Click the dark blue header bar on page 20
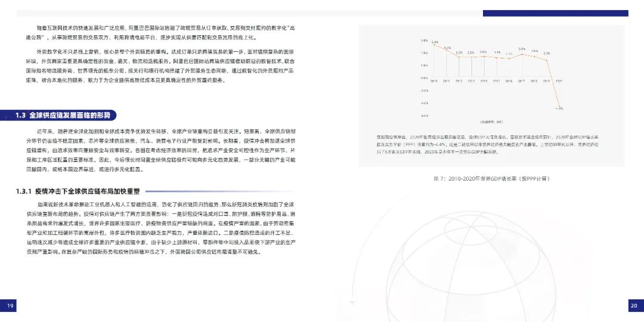Viewport: 644px width, 322px height. 555,13
